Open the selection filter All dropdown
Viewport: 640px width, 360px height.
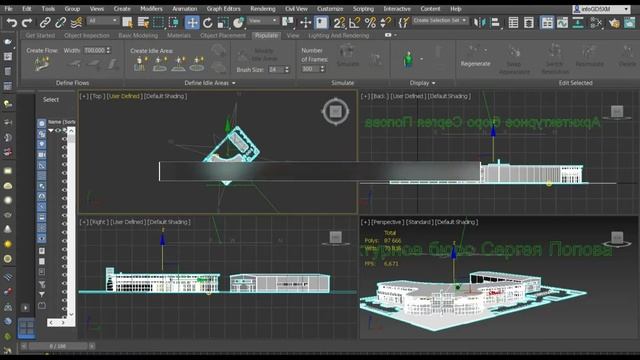pos(102,20)
